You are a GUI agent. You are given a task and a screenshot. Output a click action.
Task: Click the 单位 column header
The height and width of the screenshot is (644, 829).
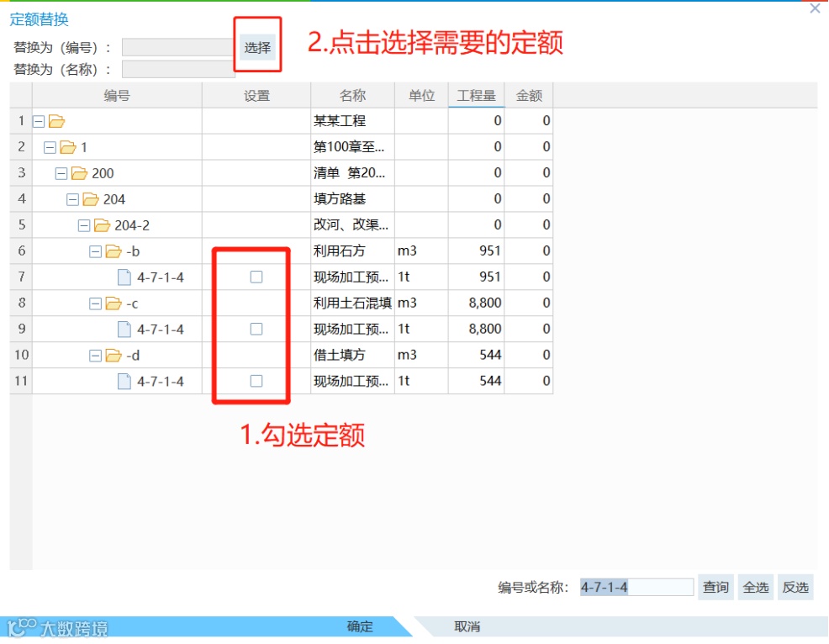(x=421, y=96)
